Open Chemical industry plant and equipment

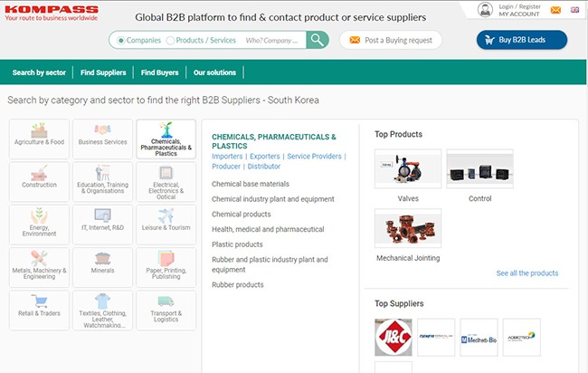273,199
